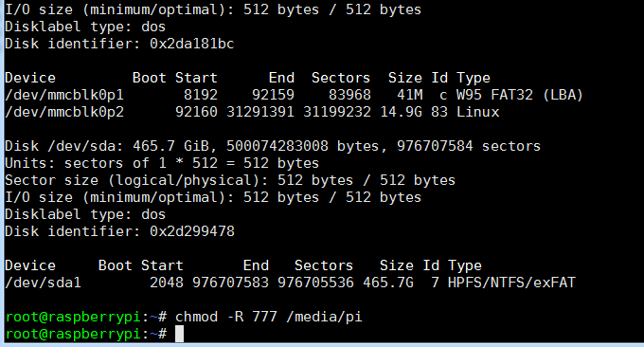Click the terminal cursor block at the prompt
The image size is (644, 347).
[180, 334]
